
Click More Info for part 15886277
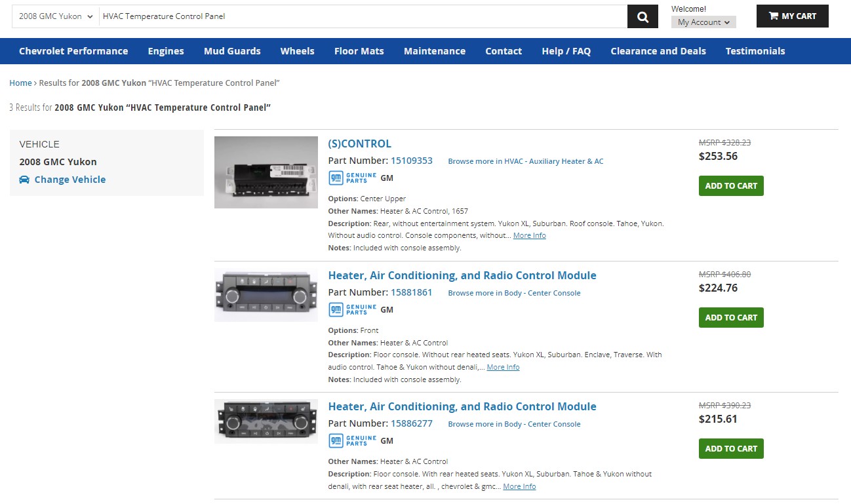520,487
